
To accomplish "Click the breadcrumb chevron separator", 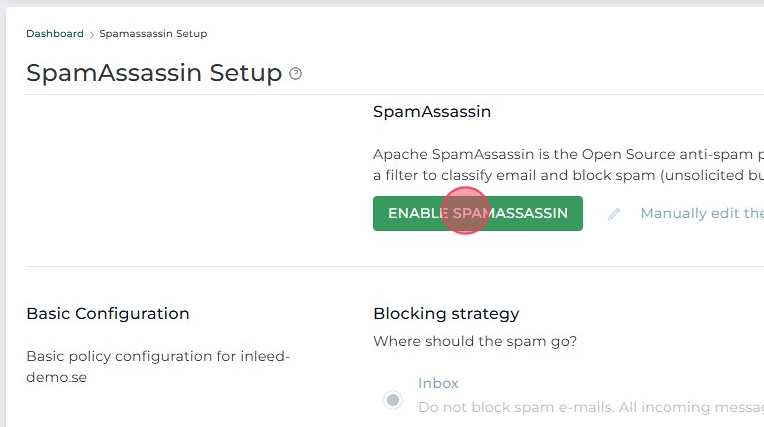I will tap(92, 34).
